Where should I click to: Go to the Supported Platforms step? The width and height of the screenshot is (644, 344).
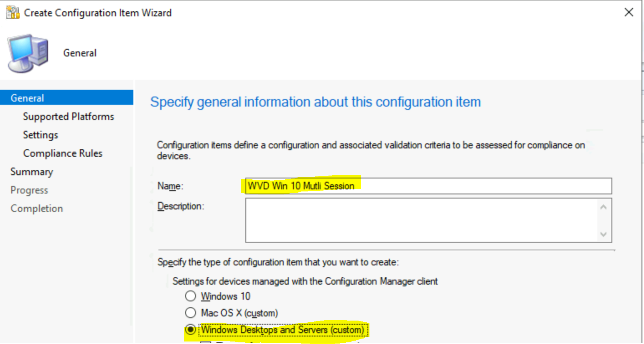pos(68,116)
